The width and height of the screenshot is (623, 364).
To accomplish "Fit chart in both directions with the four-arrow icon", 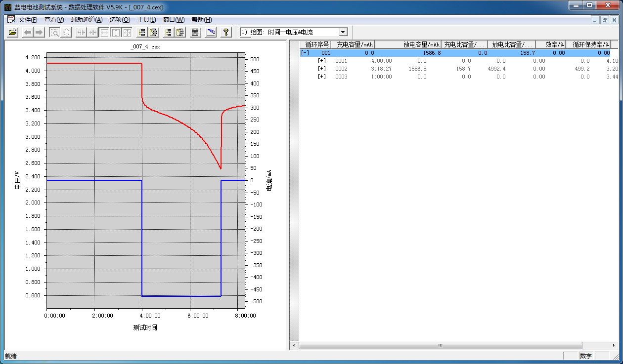I will [127, 32].
